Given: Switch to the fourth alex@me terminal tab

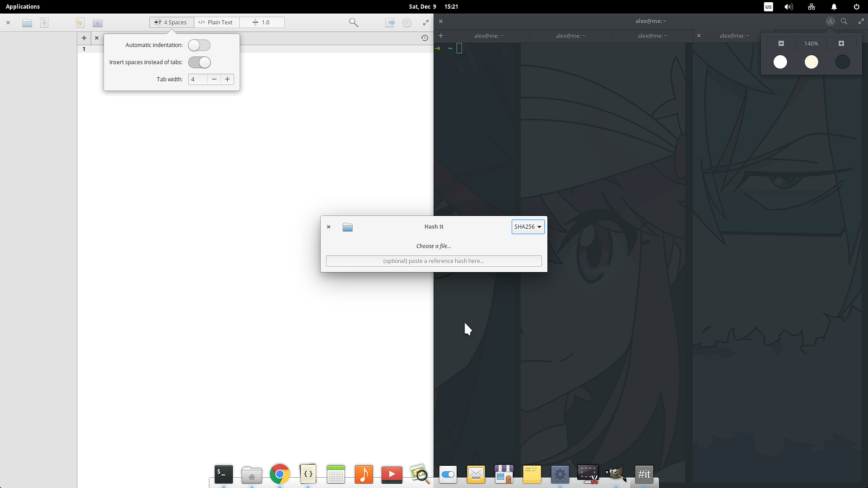Looking at the screenshot, I should pos(734,36).
